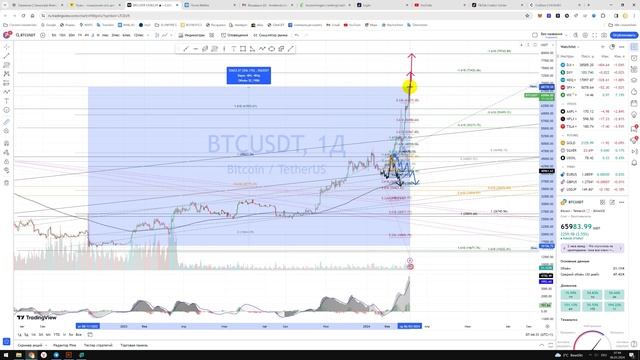Select the TSLA row in Watchlist
Image resolution: width=640 pixels, height=360 pixels.
coord(593,127)
